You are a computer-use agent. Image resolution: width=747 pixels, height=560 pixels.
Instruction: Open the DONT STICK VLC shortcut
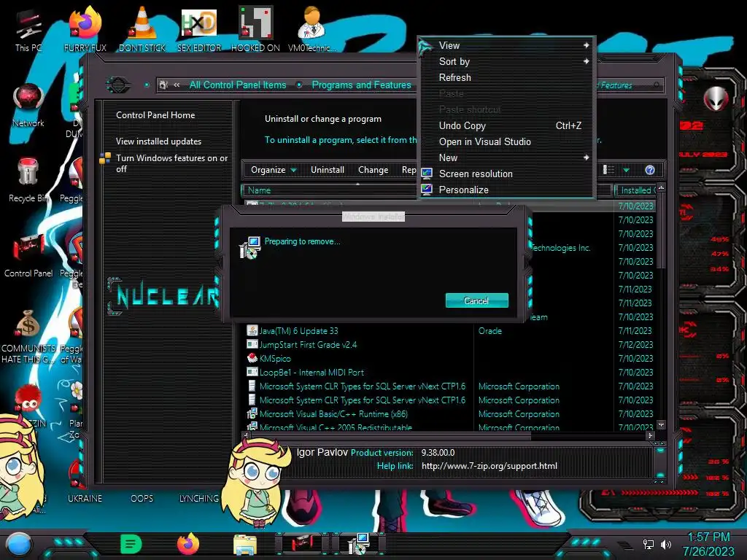pos(142,29)
